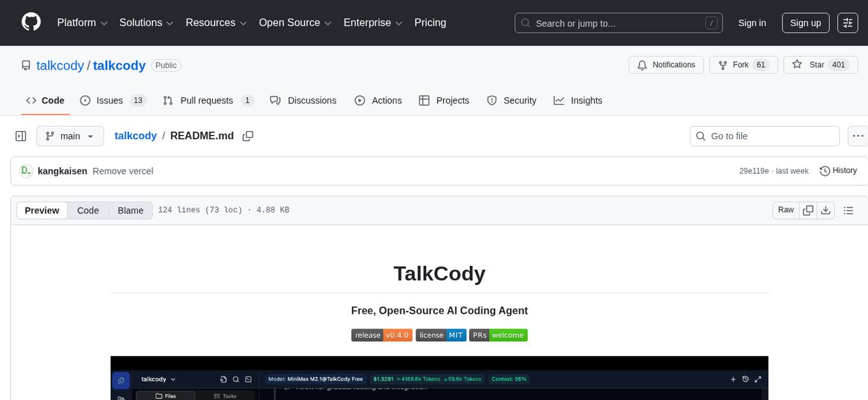
Task: Click the GitHub logo icon
Action: point(31,22)
